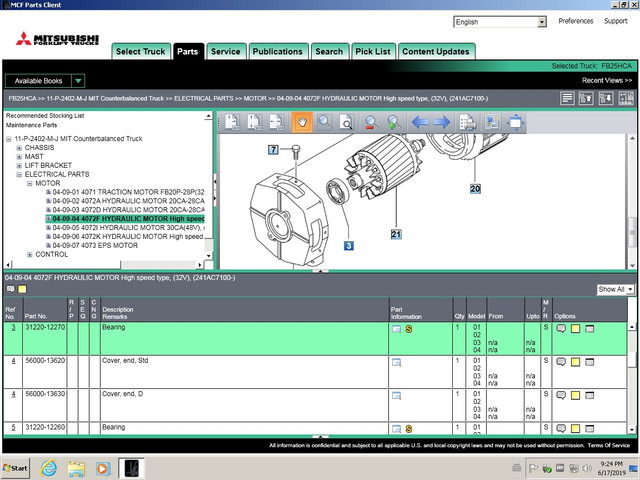
Task: Expand the CONTROL tree node
Action: (x=29, y=255)
